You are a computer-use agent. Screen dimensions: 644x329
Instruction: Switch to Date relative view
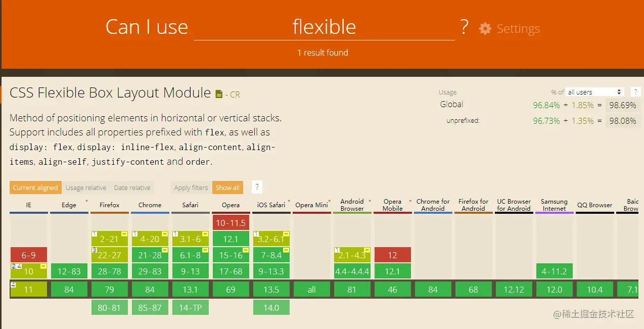132,187
